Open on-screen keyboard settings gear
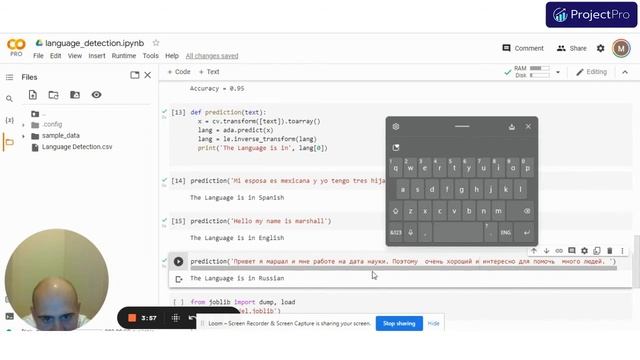 tap(396, 127)
